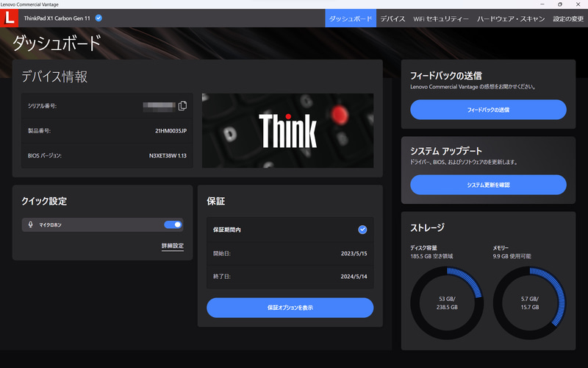Click the システム更新を確認 button
Screen dimensions: 588x368
[488, 185]
